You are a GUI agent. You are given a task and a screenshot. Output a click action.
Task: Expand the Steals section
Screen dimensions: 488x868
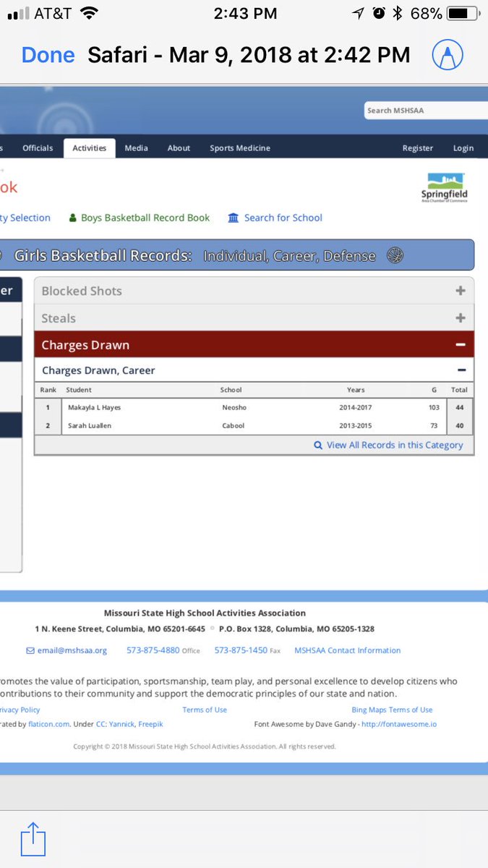(x=254, y=318)
